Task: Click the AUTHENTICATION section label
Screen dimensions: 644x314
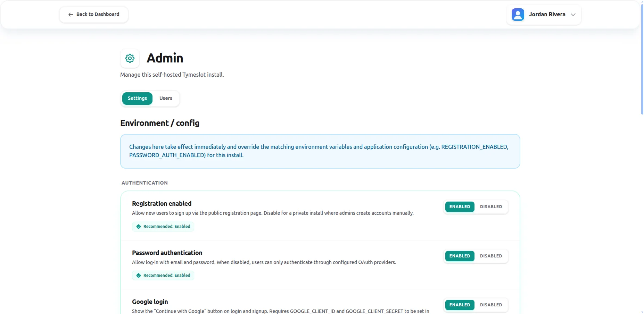Action: pos(145,183)
